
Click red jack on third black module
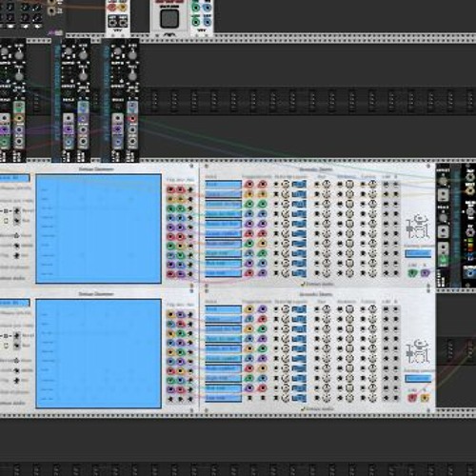(x=132, y=119)
